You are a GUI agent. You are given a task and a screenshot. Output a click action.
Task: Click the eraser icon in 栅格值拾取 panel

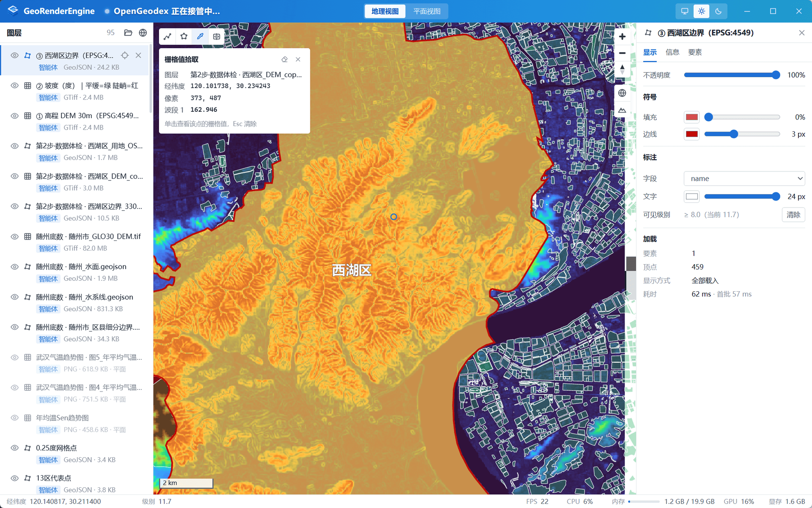pyautogui.click(x=285, y=59)
